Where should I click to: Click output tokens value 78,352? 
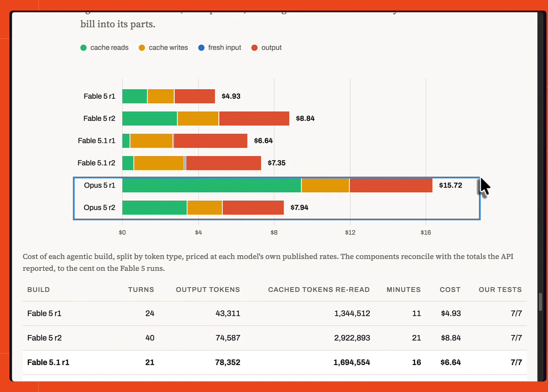pos(228,362)
